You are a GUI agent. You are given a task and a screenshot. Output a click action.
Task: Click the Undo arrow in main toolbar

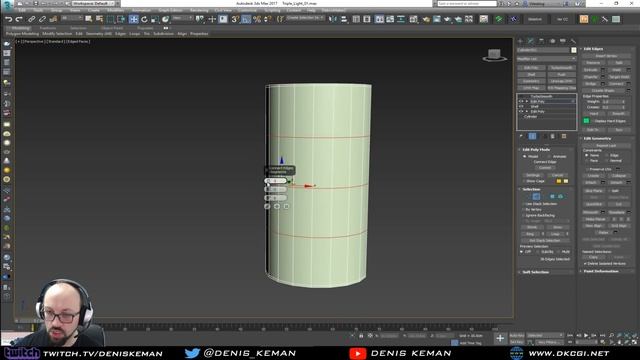8,19
